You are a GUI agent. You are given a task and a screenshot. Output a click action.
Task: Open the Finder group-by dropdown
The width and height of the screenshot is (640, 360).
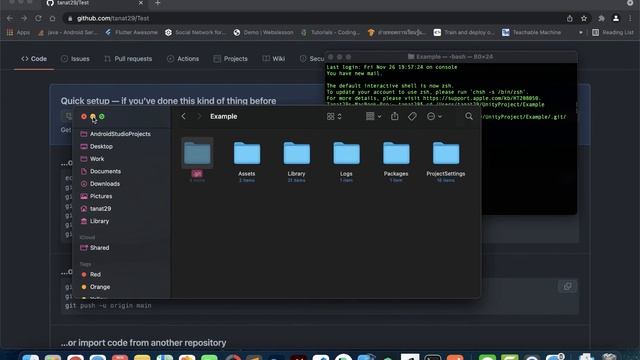click(373, 116)
